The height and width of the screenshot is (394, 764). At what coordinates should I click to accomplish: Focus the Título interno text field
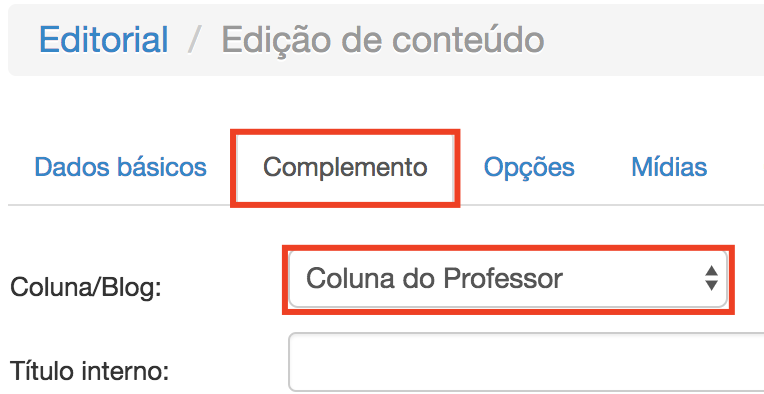coord(526,362)
